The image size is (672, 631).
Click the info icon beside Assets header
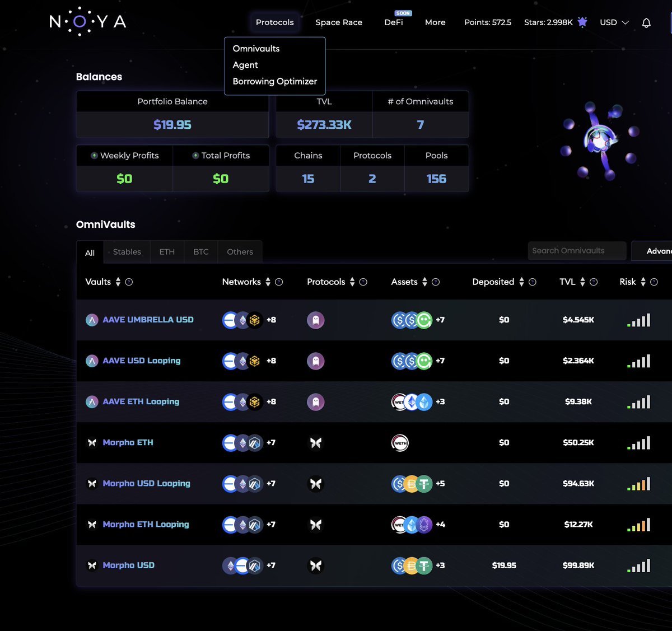[x=436, y=282]
